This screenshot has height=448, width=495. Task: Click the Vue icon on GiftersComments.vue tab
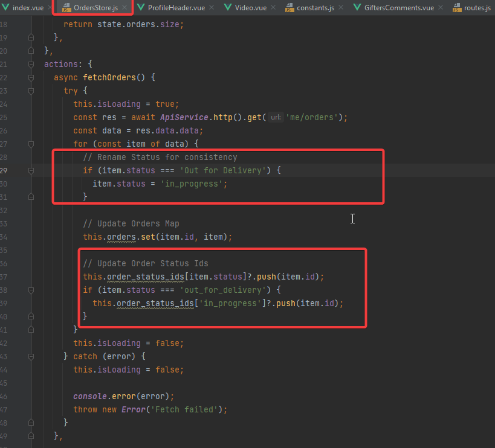coord(357,7)
